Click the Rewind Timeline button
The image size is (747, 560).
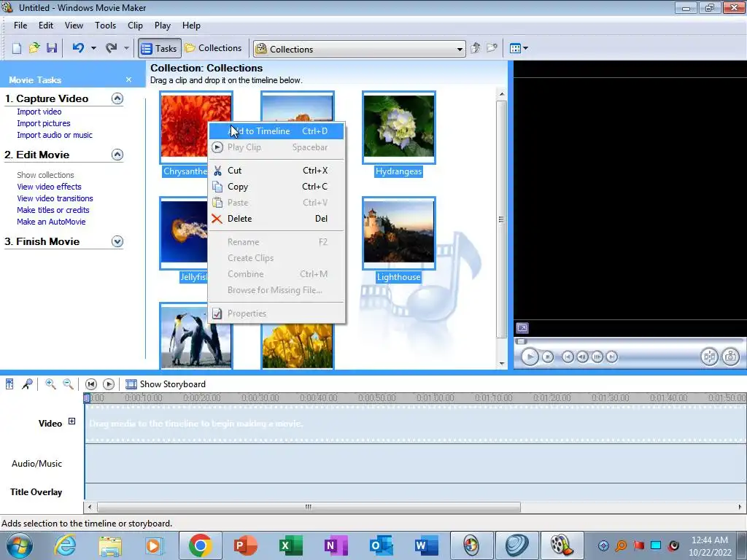(x=91, y=384)
